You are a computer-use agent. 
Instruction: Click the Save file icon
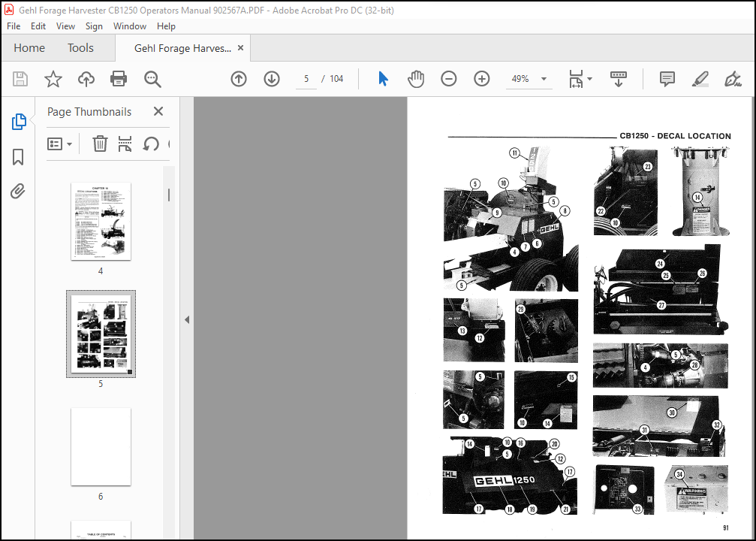20,79
